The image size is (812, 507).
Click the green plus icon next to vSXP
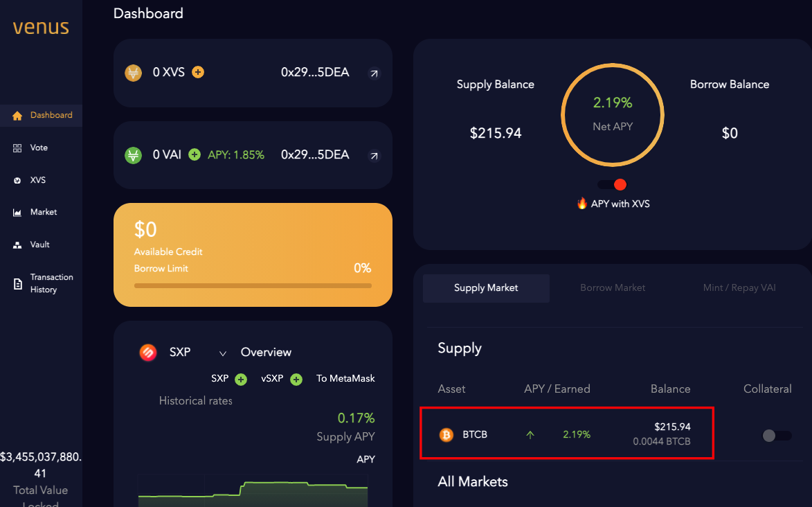coord(296,379)
